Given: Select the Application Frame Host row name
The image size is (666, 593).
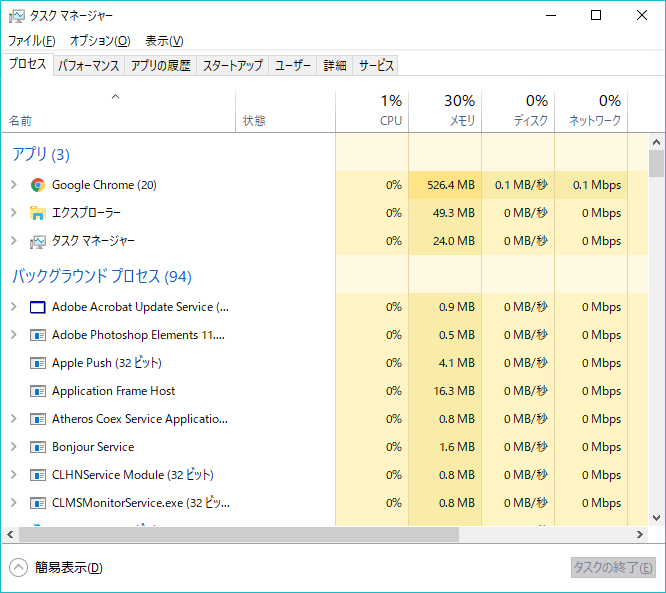Looking at the screenshot, I should click(113, 391).
